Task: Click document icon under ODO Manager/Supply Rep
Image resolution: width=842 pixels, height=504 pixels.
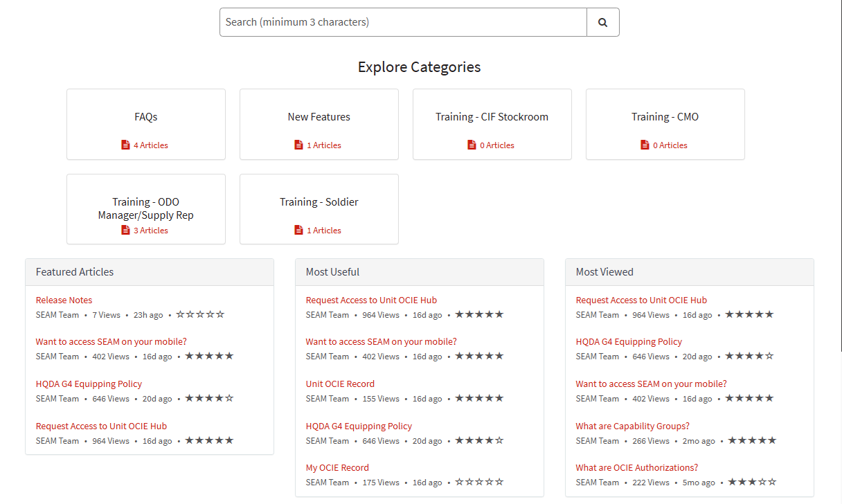Action: (x=125, y=231)
